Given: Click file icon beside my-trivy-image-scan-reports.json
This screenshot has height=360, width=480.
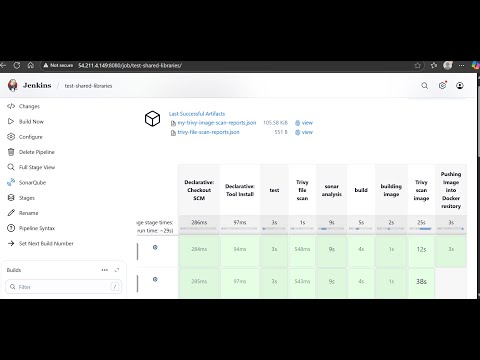Looking at the screenshot, I should (173, 123).
